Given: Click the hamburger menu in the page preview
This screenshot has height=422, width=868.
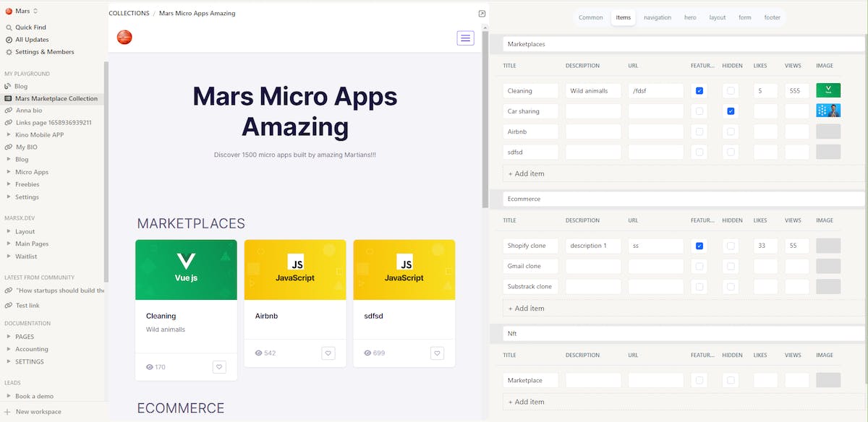Looking at the screenshot, I should [x=465, y=38].
